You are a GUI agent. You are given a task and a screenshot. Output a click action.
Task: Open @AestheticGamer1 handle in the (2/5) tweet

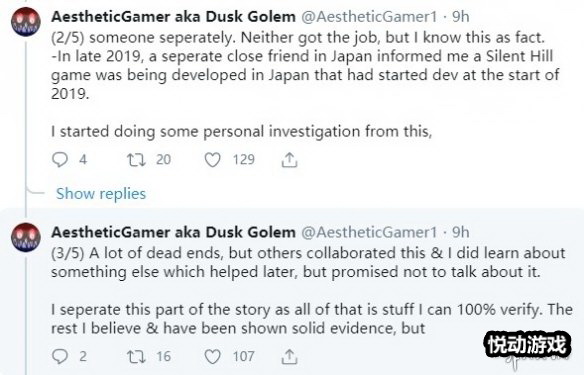coord(369,17)
